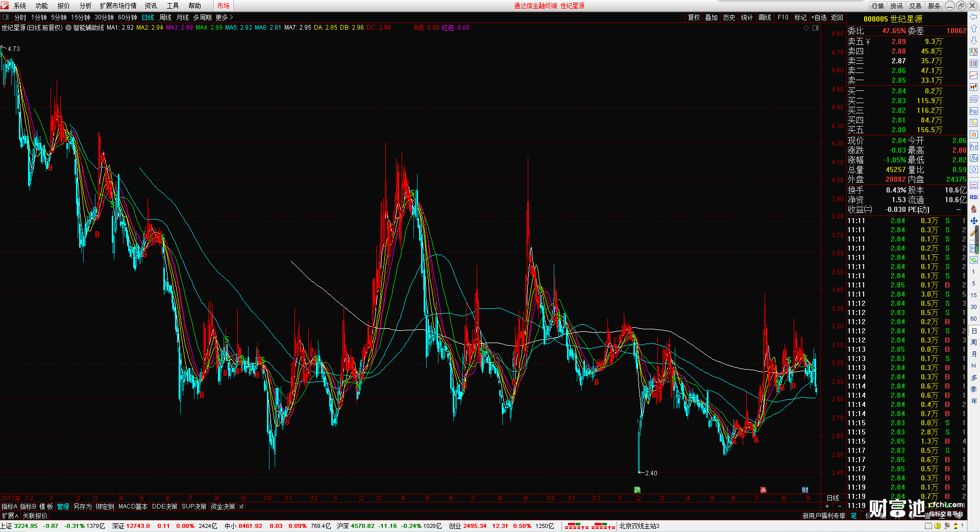Click the red TDX logo icon at top-left
980x532 pixels.
5,5
